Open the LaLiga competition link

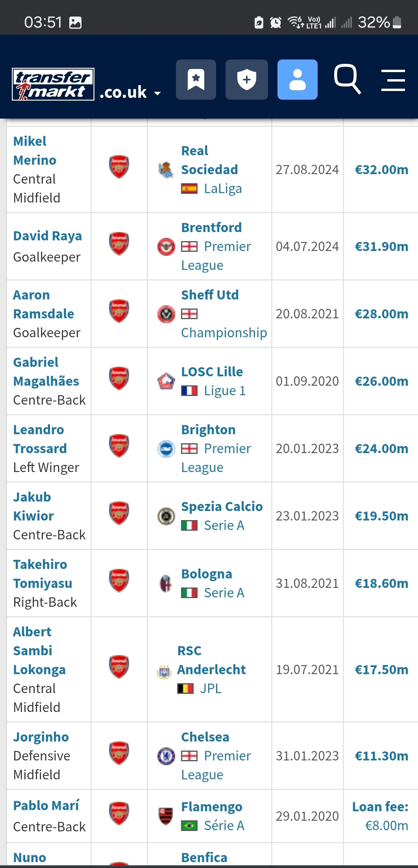pyautogui.click(x=223, y=189)
